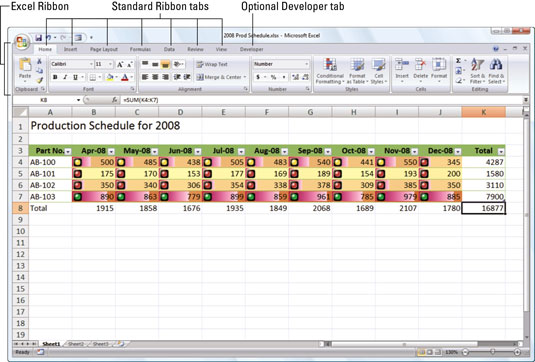Switch to the Insert ribbon tab

click(x=71, y=49)
